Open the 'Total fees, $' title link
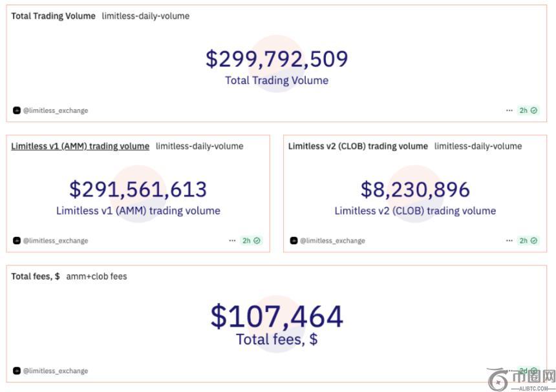The height and width of the screenshot is (392, 556). coord(36,276)
